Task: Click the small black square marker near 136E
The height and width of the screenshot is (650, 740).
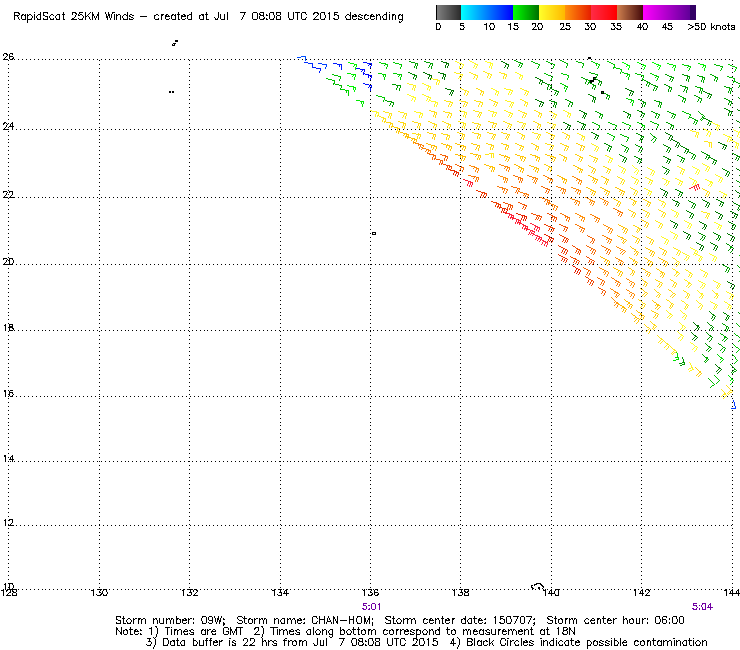Action: (x=374, y=233)
